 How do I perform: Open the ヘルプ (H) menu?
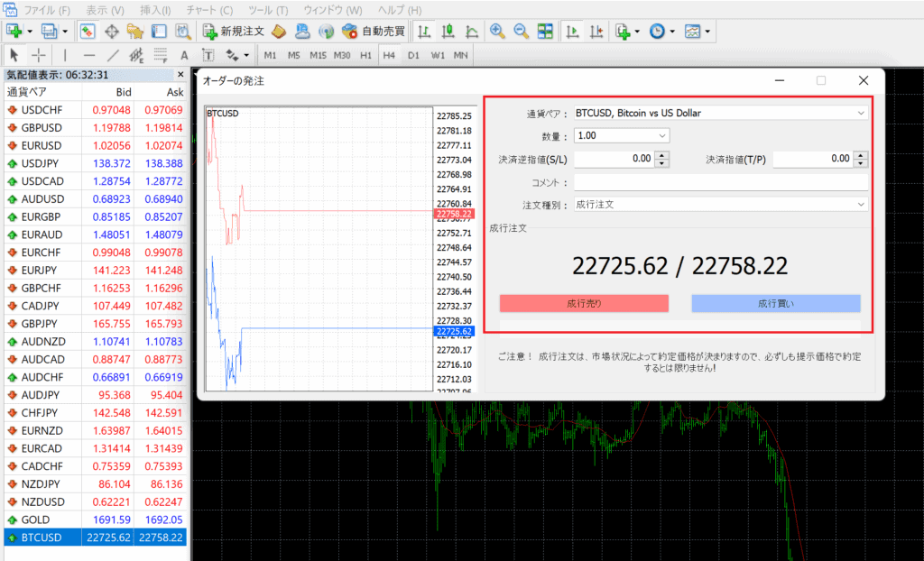[400, 10]
